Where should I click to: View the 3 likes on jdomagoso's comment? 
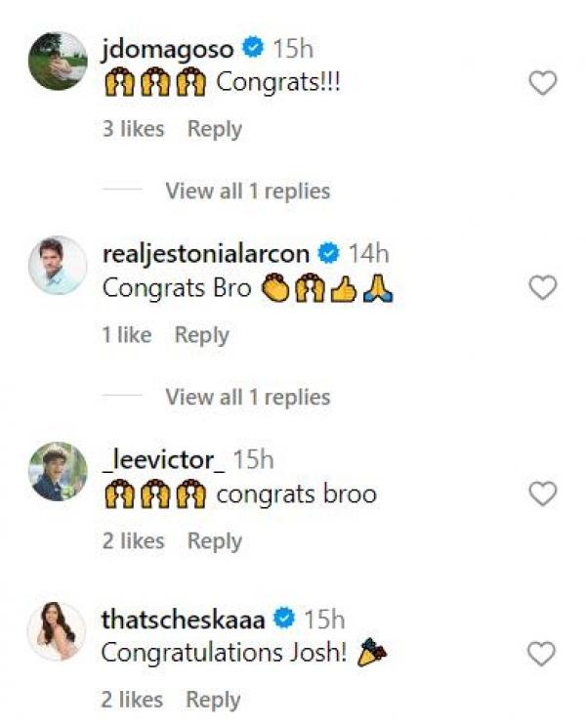click(x=133, y=129)
